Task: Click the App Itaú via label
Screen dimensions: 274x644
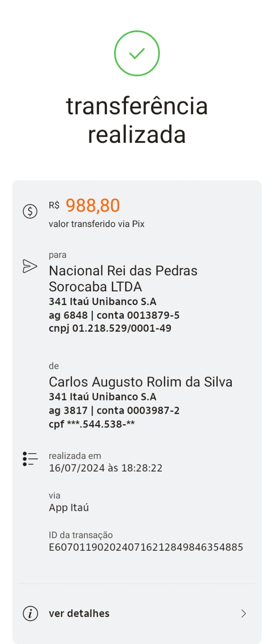Action: 68,508
